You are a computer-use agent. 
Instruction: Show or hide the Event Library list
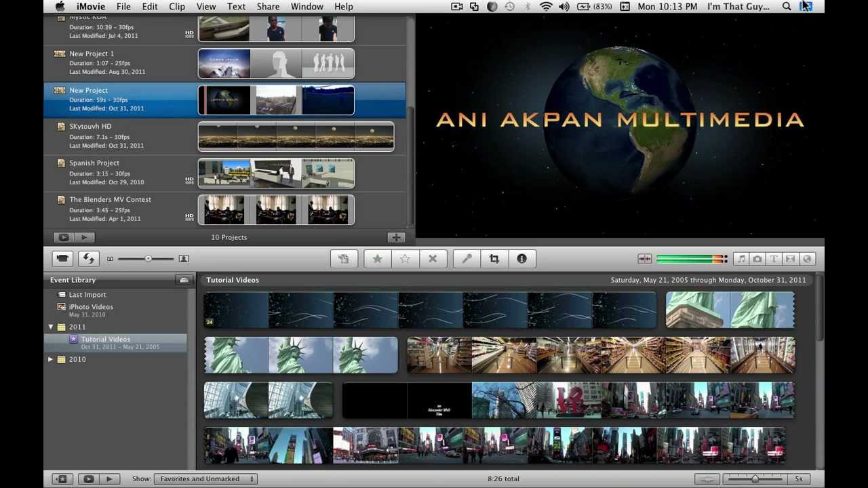point(62,479)
